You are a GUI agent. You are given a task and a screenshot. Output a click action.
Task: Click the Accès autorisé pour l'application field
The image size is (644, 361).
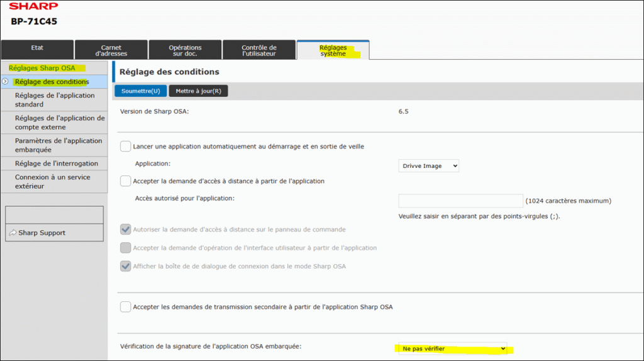pos(460,201)
